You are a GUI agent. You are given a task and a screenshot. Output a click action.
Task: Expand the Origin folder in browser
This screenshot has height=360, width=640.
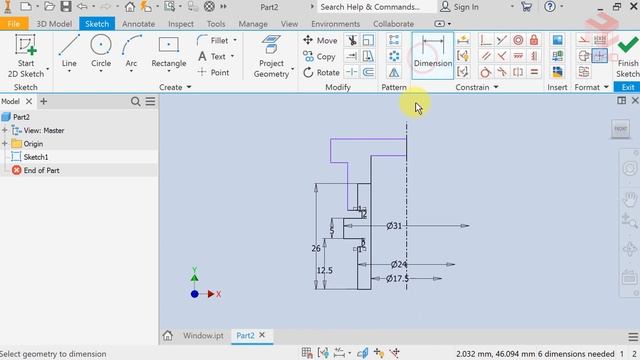5,144
